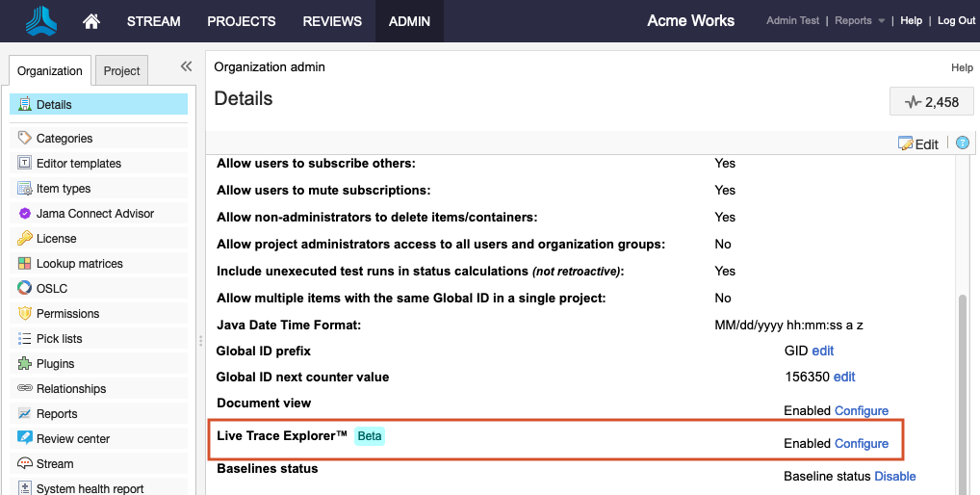Click the Pick lists icon

(24, 338)
